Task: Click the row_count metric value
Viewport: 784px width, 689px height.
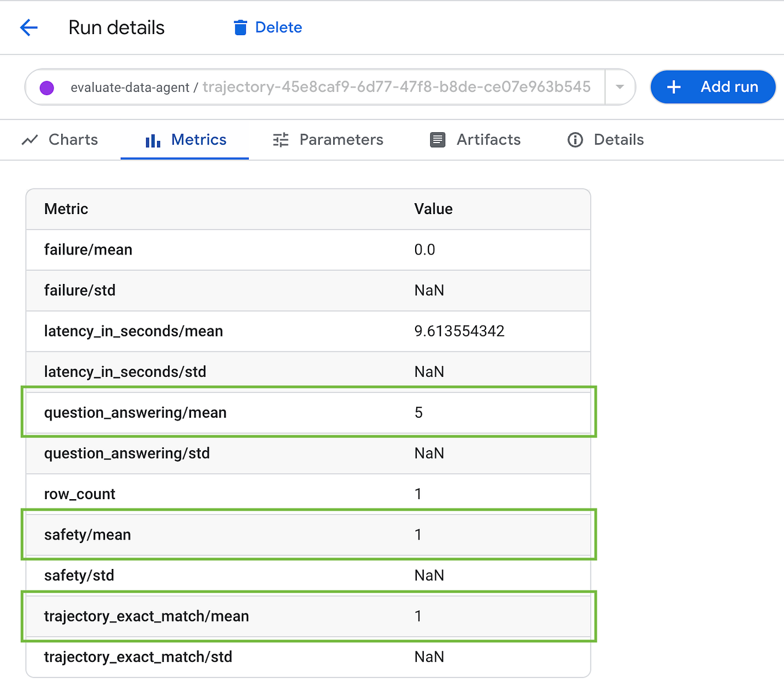Action: point(418,493)
